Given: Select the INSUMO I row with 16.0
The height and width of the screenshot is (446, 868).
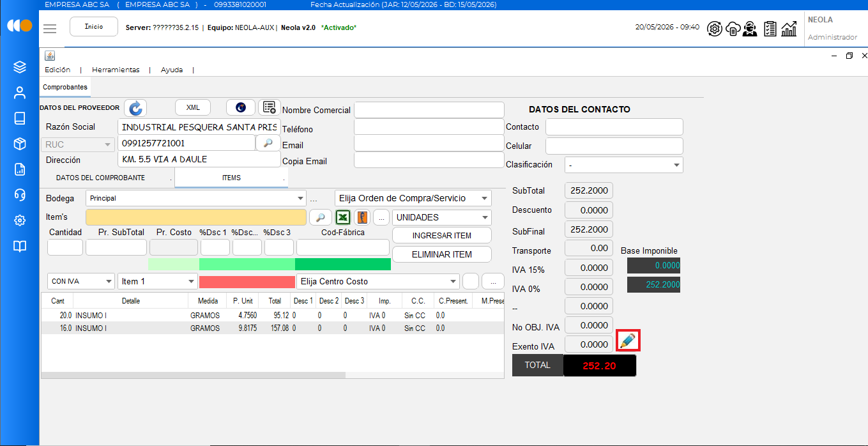Looking at the screenshot, I should [x=273, y=328].
